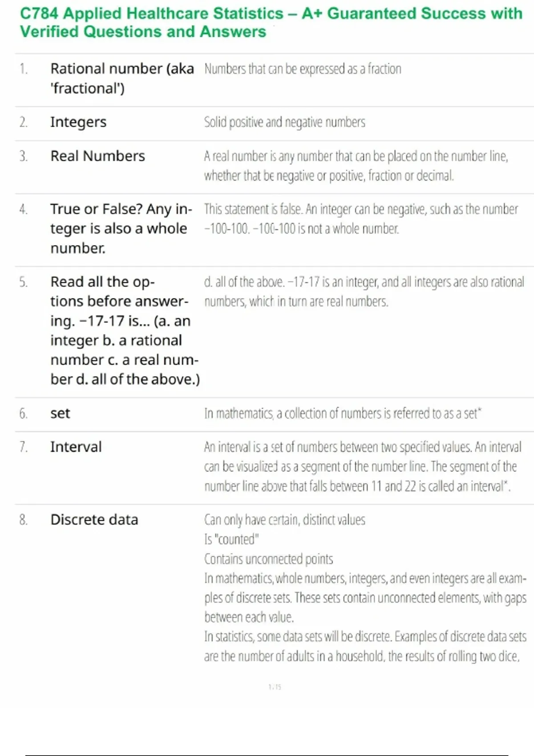
Task: Click the "Real Numbers" term
Action: pyautogui.click(x=97, y=156)
